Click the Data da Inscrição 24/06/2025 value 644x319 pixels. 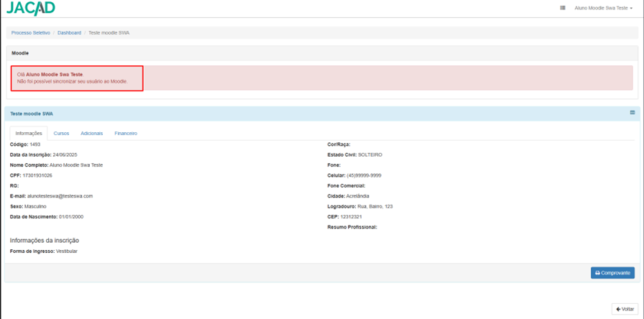[x=65, y=154]
